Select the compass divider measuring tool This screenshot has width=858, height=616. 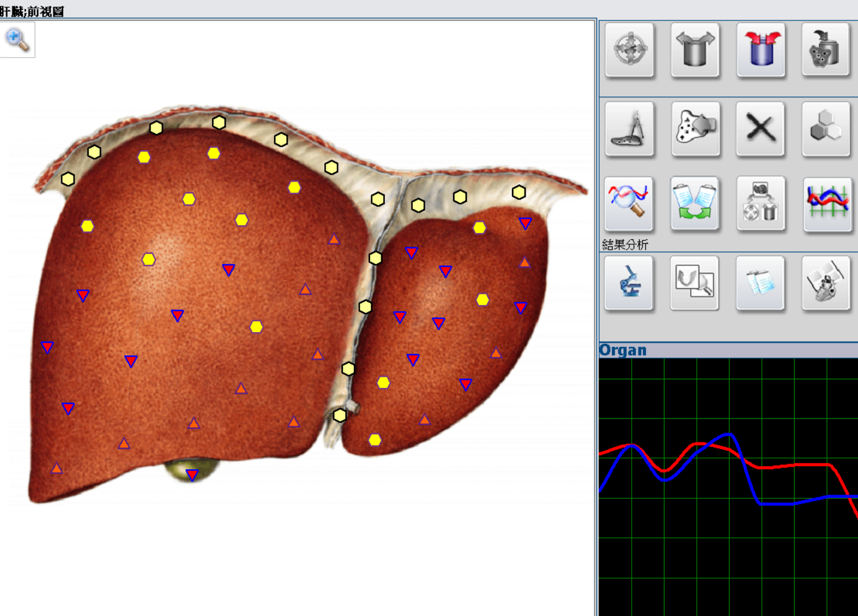pos(629,128)
